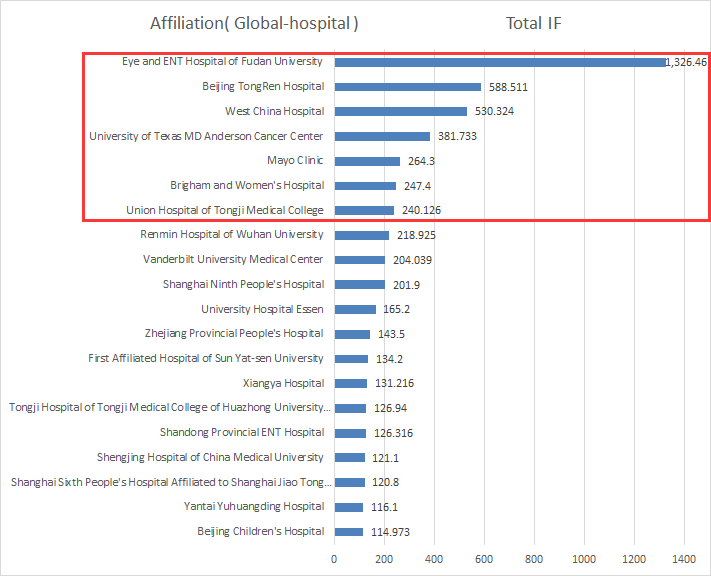Viewport: 711px width, 576px height.
Task: Click the 143.5 data value
Action: pyautogui.click(x=391, y=334)
